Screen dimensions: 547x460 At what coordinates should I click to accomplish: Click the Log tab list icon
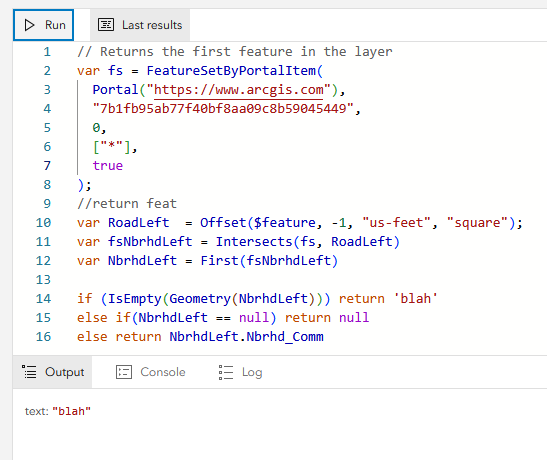point(226,372)
